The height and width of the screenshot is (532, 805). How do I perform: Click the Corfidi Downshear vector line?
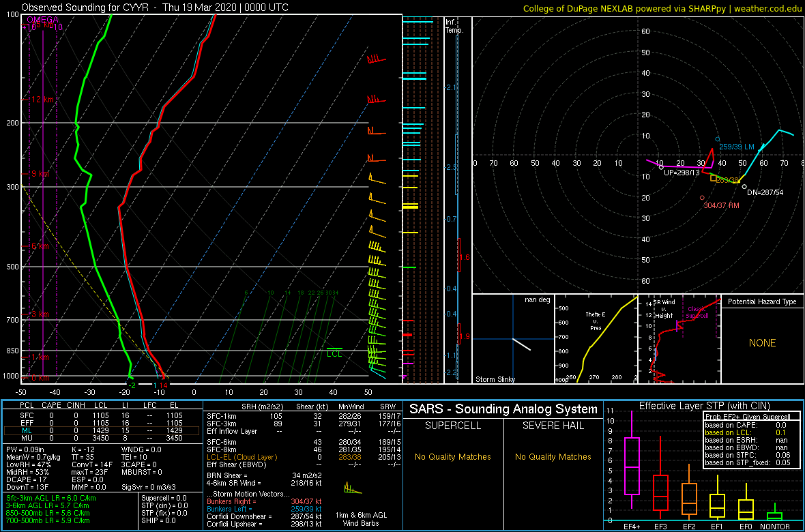(264, 516)
